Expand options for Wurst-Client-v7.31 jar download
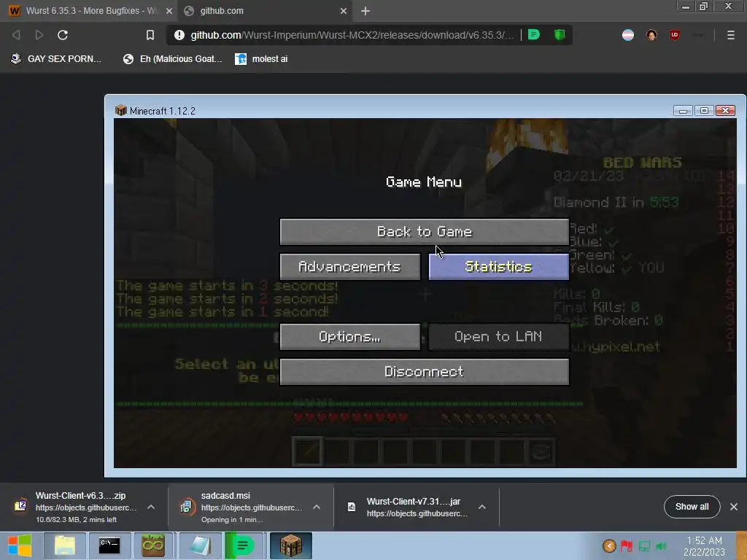This screenshot has width=747, height=560. pos(482,507)
